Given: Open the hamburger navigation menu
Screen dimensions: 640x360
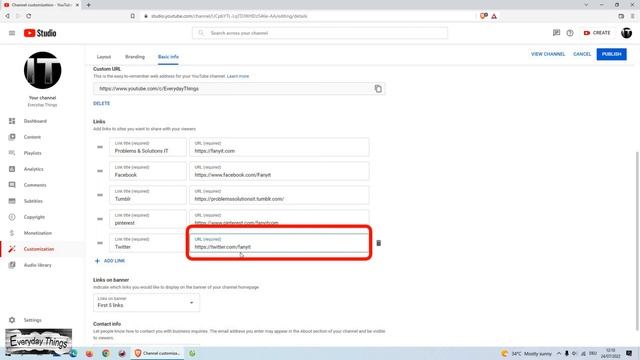Looking at the screenshot, I should (x=12, y=33).
